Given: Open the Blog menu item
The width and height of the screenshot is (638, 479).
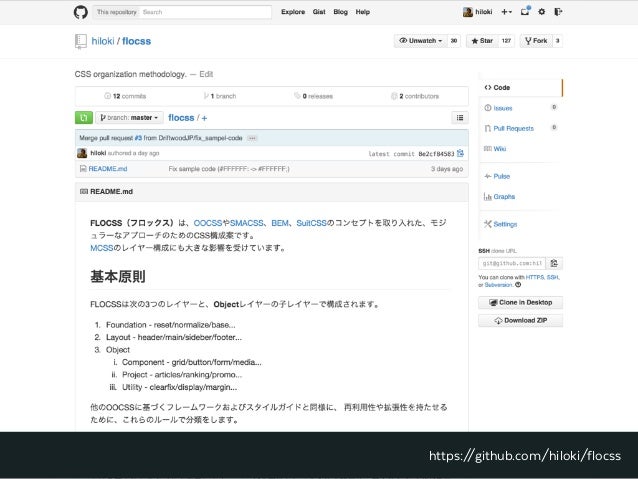Looking at the screenshot, I should 341,12.
